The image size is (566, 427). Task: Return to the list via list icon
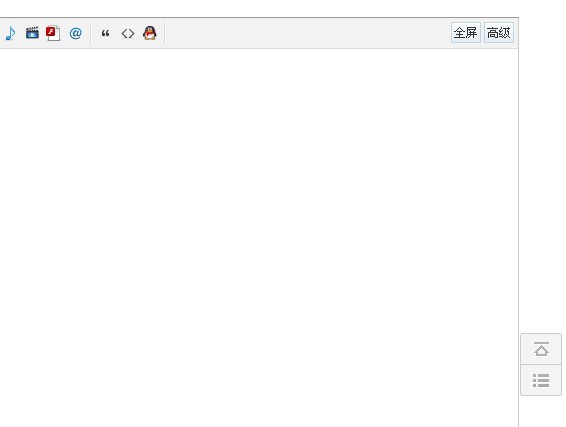click(541, 380)
